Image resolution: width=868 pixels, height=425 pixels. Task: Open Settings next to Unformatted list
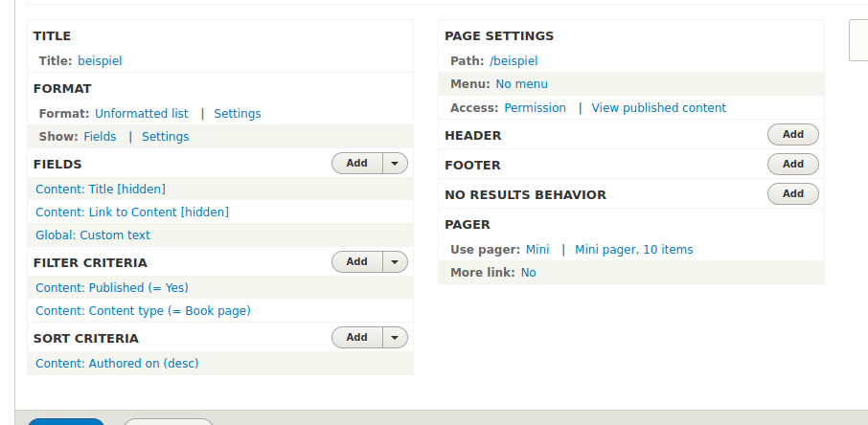(237, 114)
